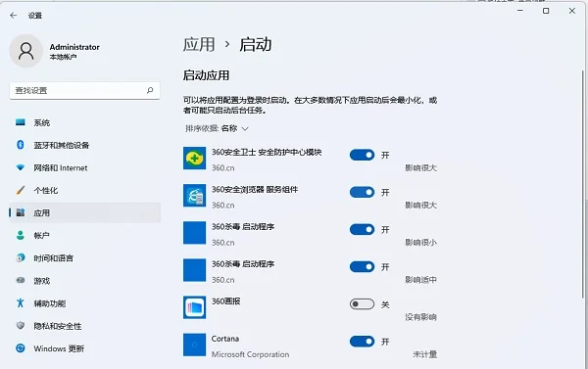588x369 pixels.
Task: Disable 360安全卫士 安全防护中心模块 startup toggle
Action: click(x=362, y=155)
